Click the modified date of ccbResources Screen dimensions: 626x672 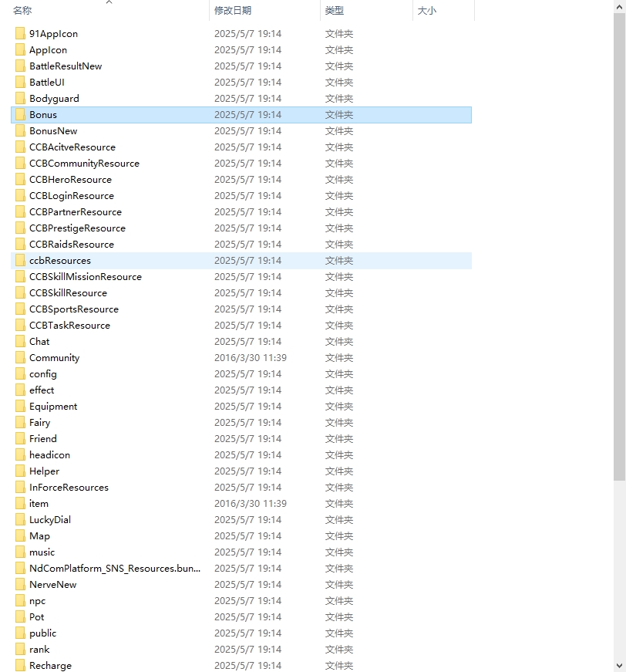click(x=248, y=261)
